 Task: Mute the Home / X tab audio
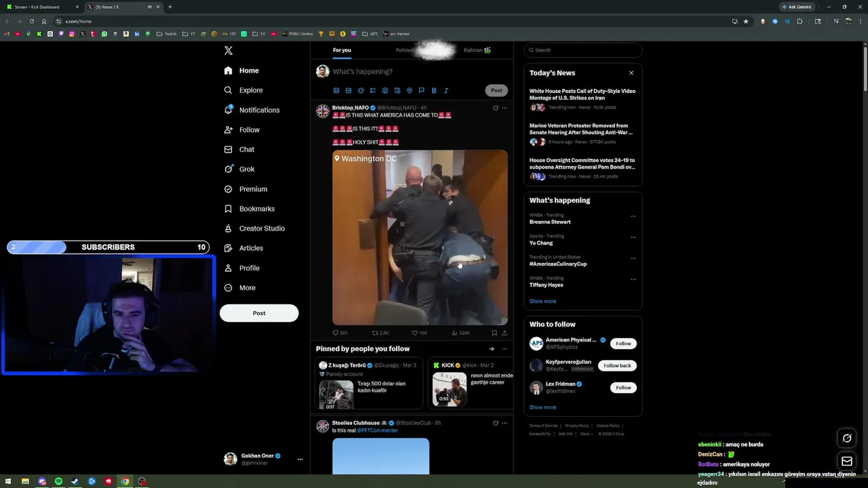pyautogui.click(x=149, y=7)
